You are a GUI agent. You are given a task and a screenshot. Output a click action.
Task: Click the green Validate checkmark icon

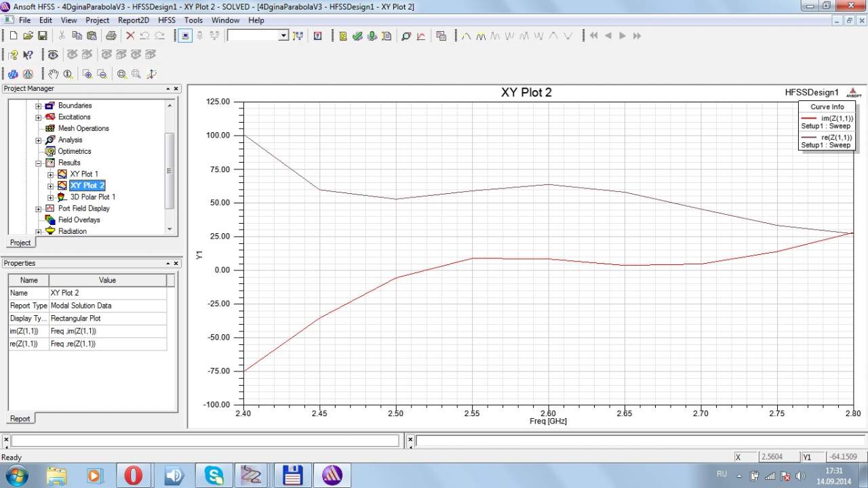pyautogui.click(x=357, y=36)
